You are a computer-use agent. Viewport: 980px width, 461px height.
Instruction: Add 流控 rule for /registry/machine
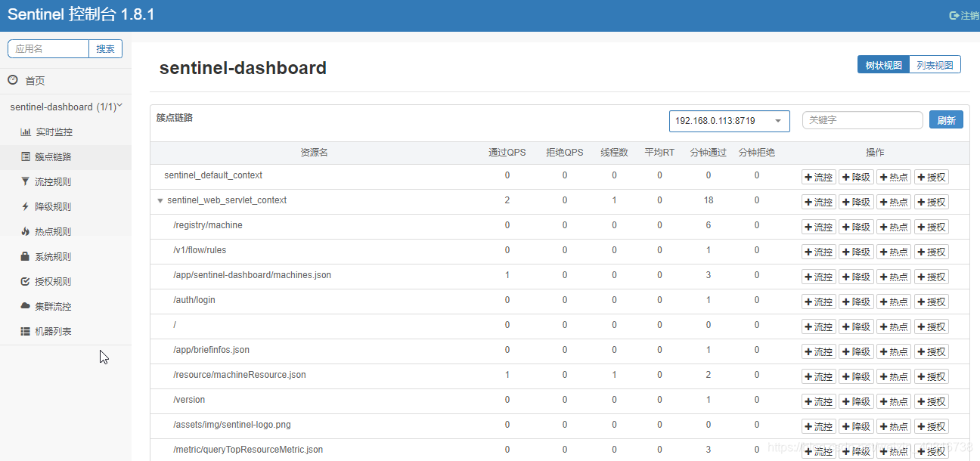click(x=819, y=227)
